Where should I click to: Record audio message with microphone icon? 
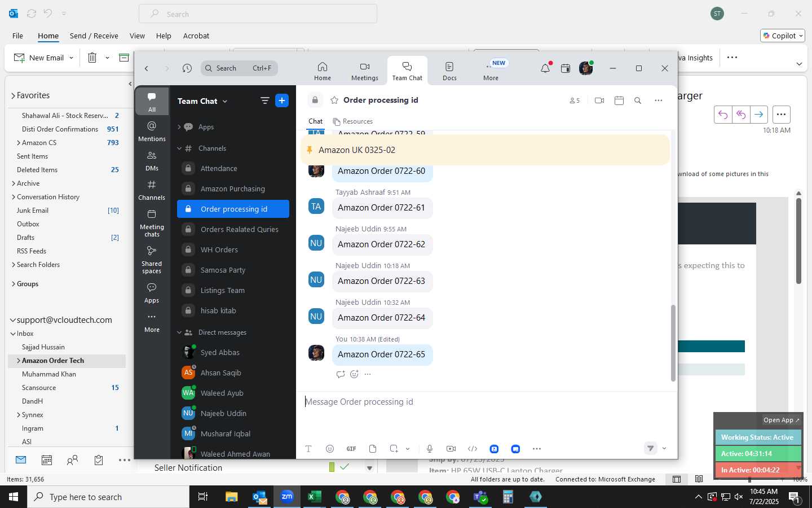click(x=430, y=449)
